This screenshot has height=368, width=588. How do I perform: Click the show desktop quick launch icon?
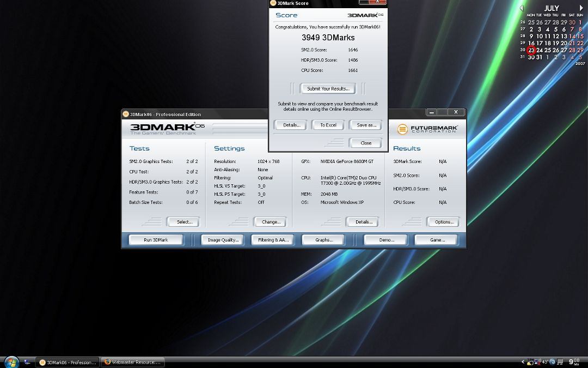click(x=27, y=362)
